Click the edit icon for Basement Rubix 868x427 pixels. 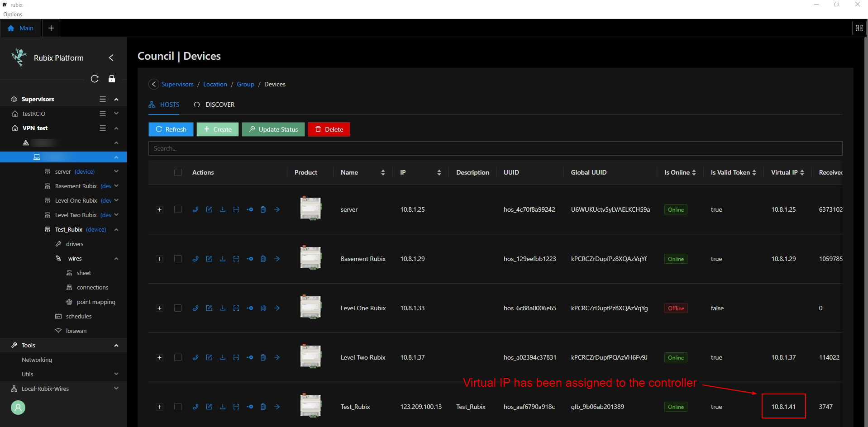[x=209, y=259]
